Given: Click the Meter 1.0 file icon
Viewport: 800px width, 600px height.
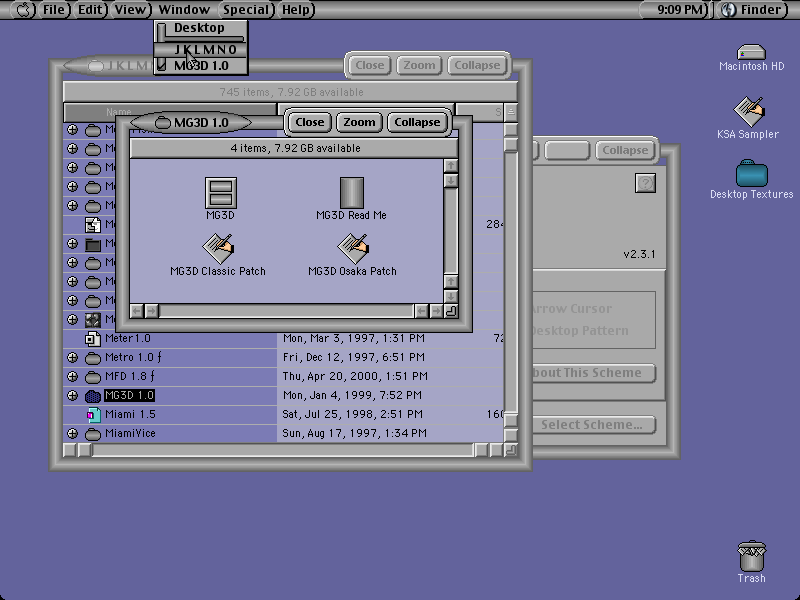Looking at the screenshot, I should [x=92, y=338].
